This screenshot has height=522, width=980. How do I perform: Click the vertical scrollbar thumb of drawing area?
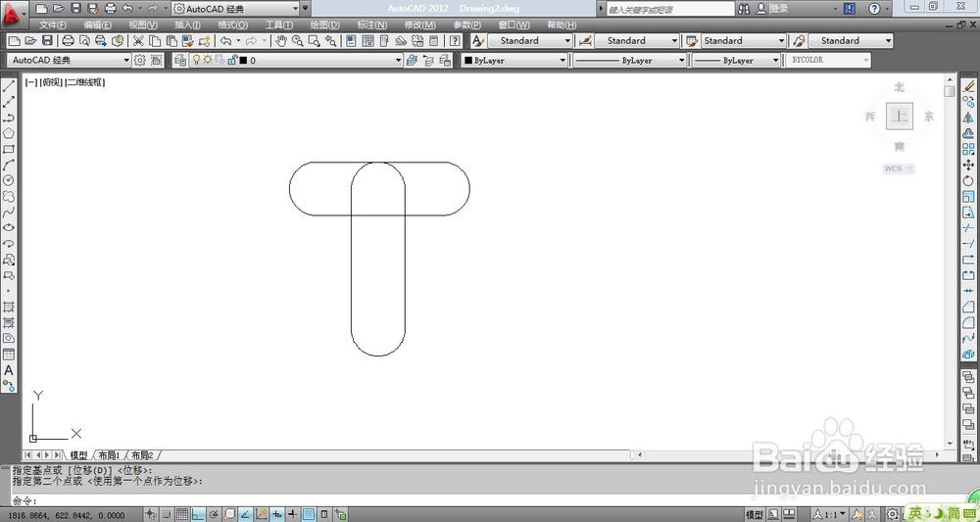(x=950, y=91)
